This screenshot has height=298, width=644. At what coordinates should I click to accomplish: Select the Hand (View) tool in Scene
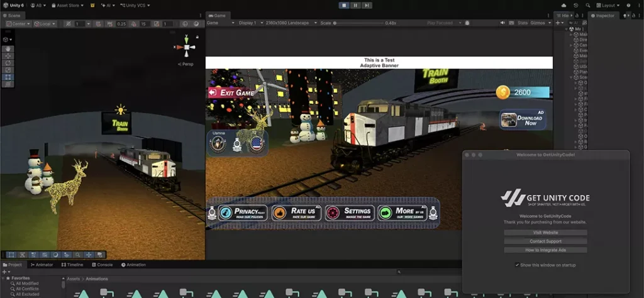pos(8,49)
